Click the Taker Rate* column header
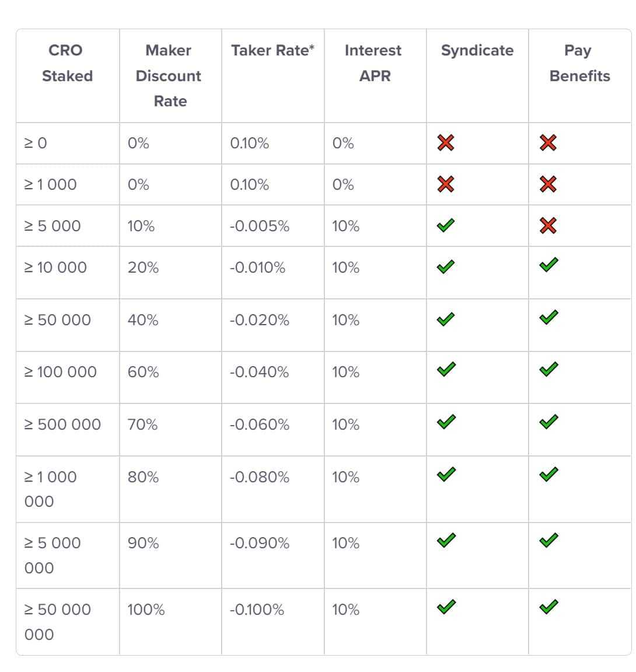This screenshot has height=672, width=636. [272, 51]
